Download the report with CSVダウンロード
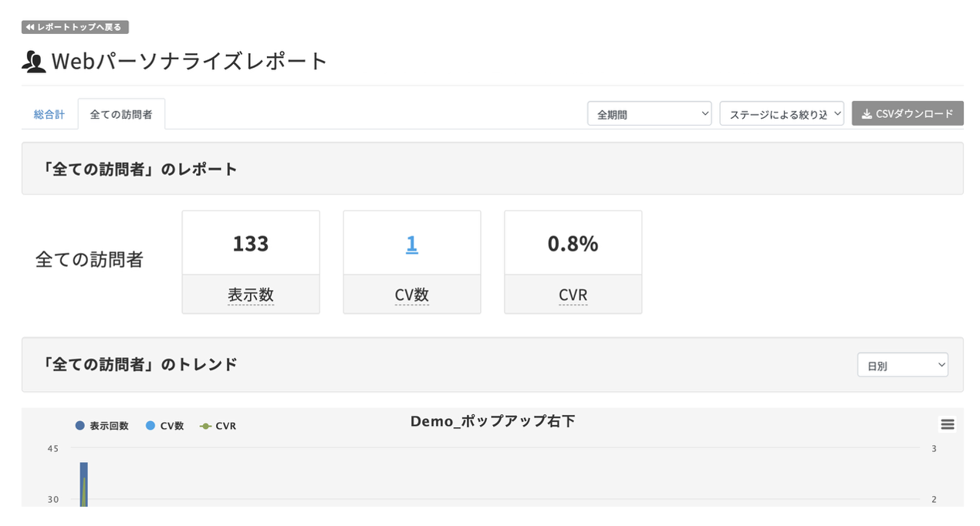The image size is (980, 526). pos(907,113)
